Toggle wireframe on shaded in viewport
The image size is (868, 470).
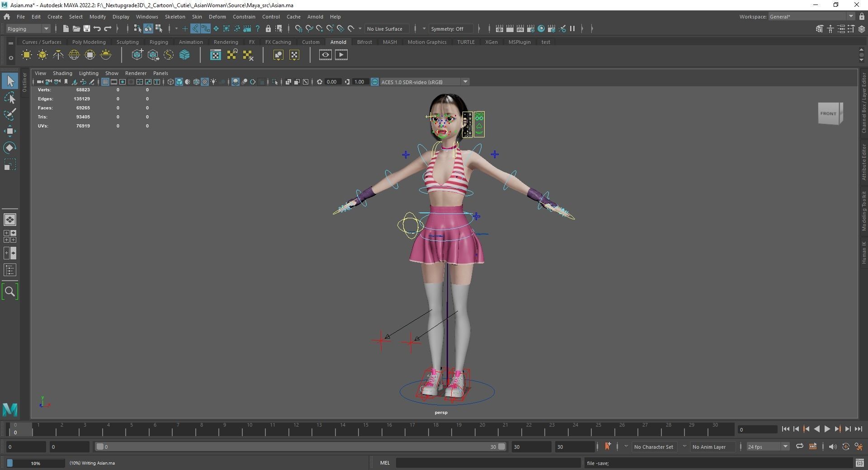(x=196, y=82)
